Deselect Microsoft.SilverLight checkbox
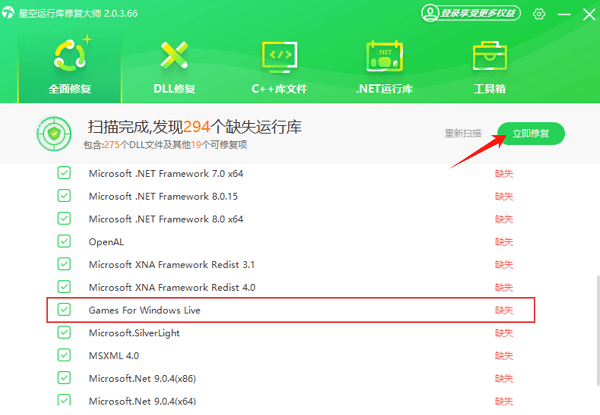 [x=64, y=332]
